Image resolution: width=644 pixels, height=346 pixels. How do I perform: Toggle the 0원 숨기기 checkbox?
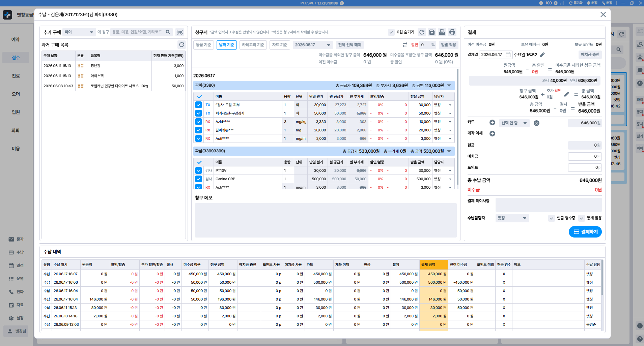tap(391, 32)
